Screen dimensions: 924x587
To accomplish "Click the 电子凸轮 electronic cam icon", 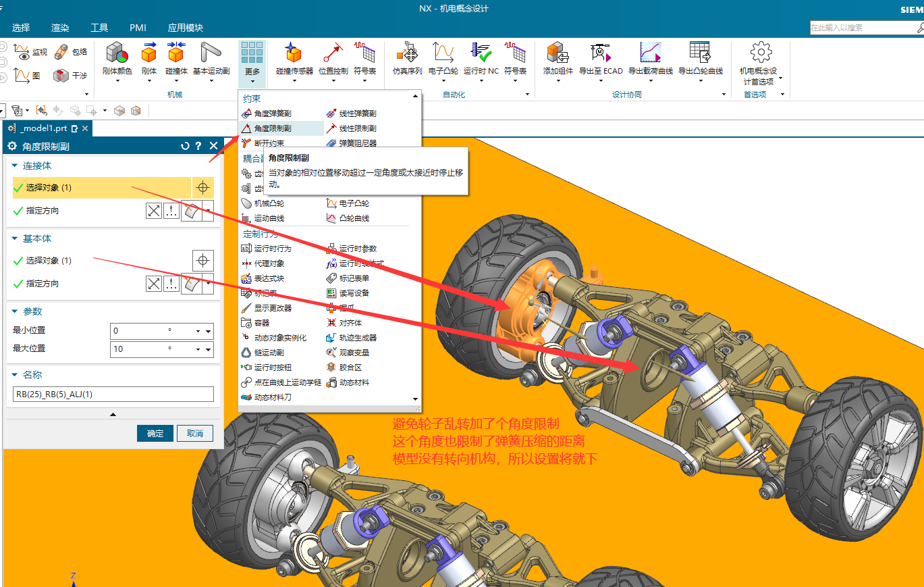I will (443, 53).
